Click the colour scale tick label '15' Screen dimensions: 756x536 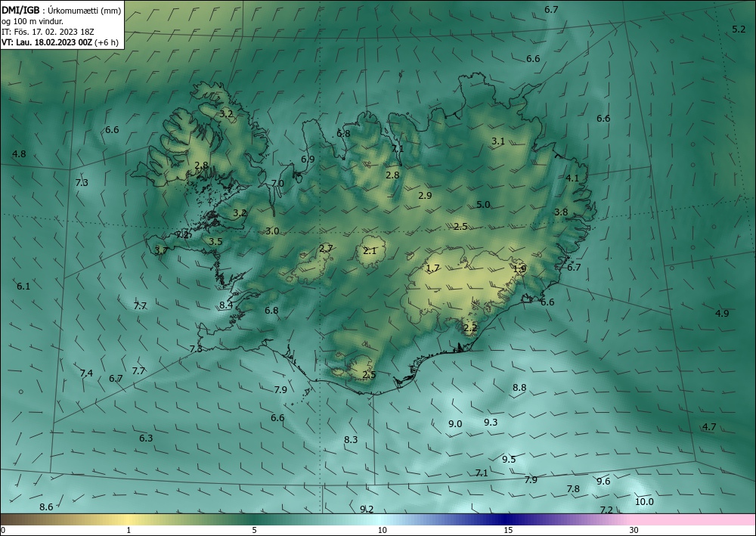tap(508, 531)
